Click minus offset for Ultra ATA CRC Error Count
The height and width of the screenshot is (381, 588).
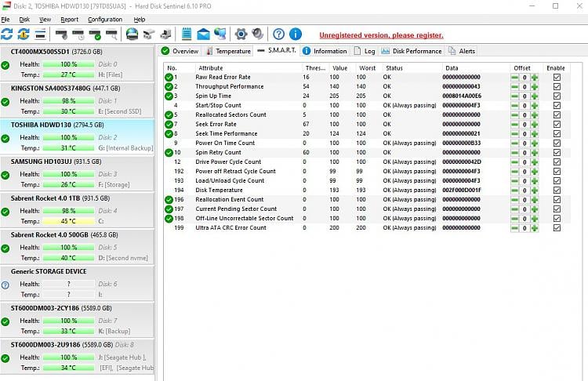pos(515,228)
